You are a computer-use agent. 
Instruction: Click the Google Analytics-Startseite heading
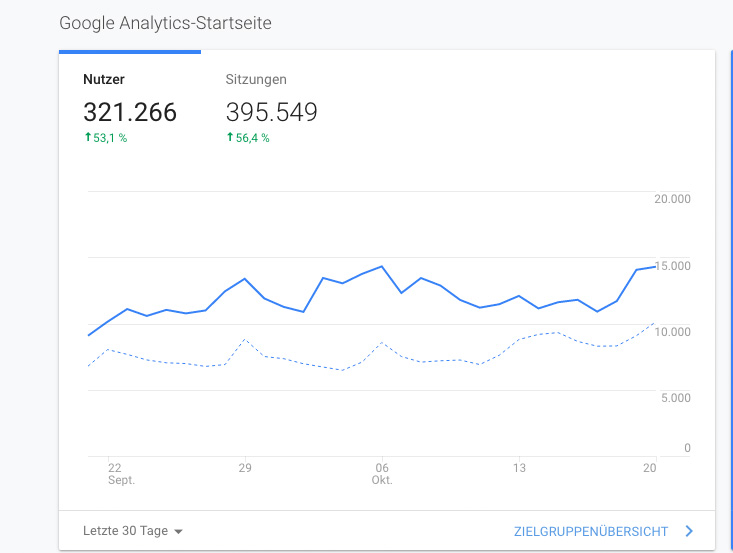pyautogui.click(x=165, y=23)
